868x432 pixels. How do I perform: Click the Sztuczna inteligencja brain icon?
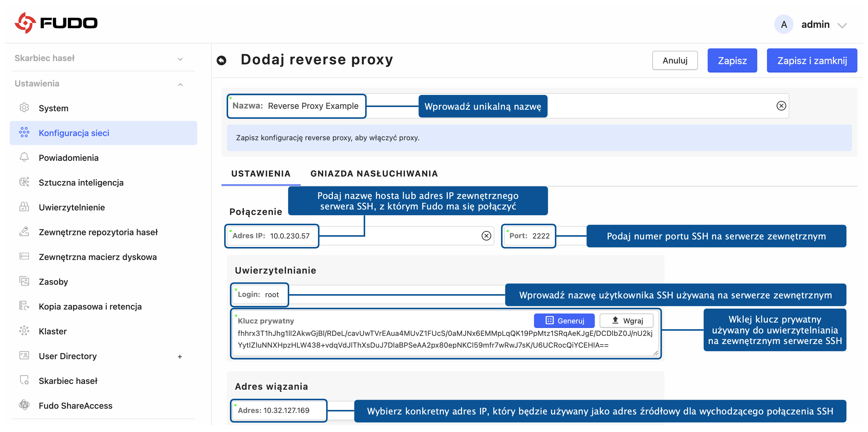[24, 182]
